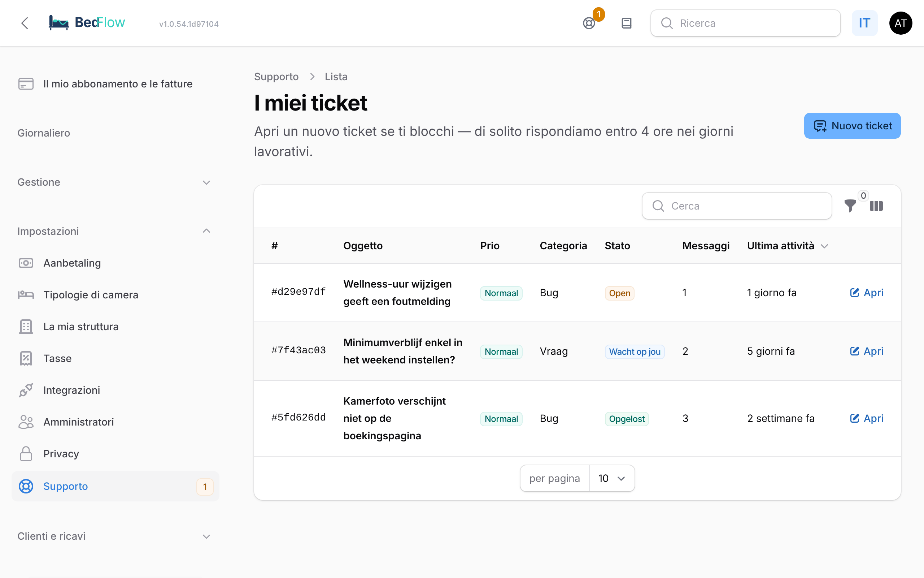This screenshot has width=924, height=578.
Task: Click the Wacht op jou status badge
Action: 635,352
